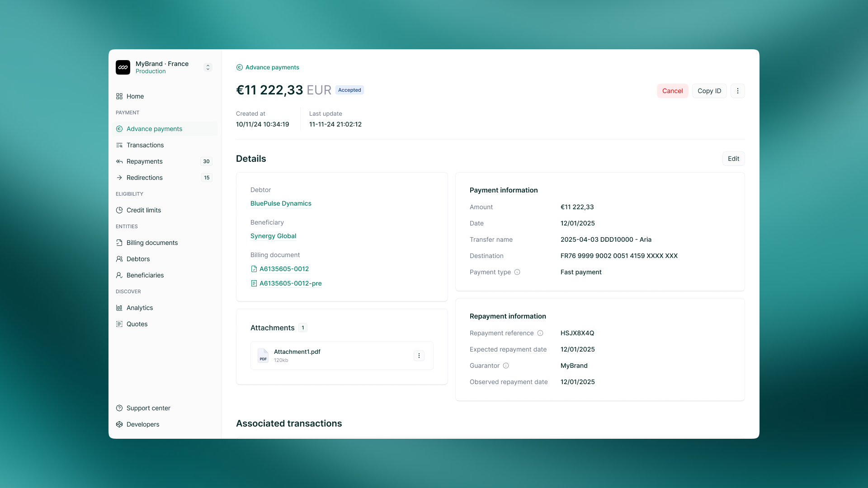Click the Developers icon in sidebar
868x488 pixels.
119,424
